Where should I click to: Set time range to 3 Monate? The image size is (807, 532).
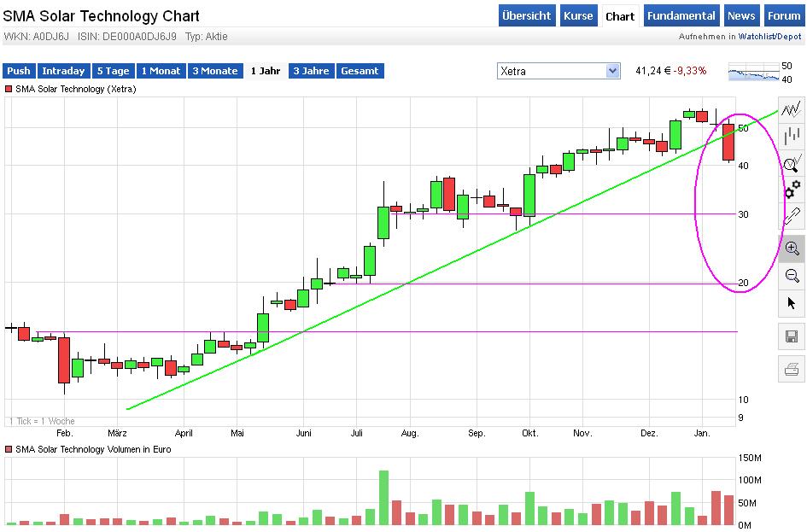(x=214, y=71)
